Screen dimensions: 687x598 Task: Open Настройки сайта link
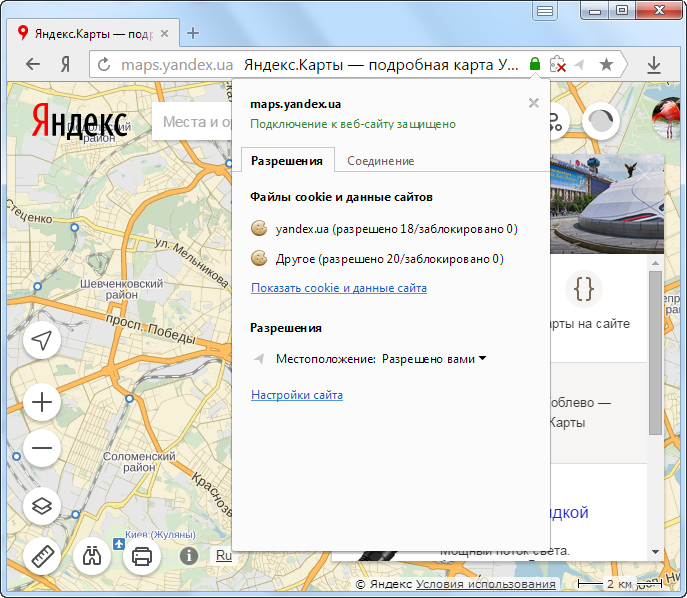[x=297, y=395]
